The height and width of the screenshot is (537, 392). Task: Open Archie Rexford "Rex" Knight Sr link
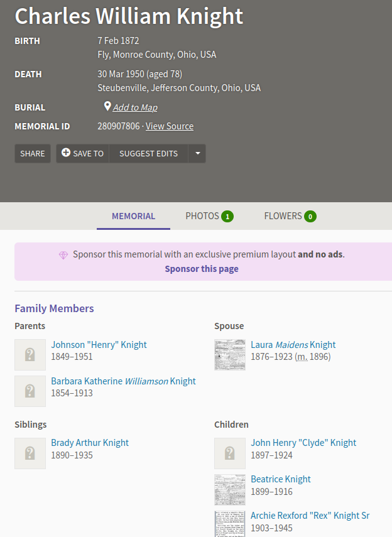[310, 516]
